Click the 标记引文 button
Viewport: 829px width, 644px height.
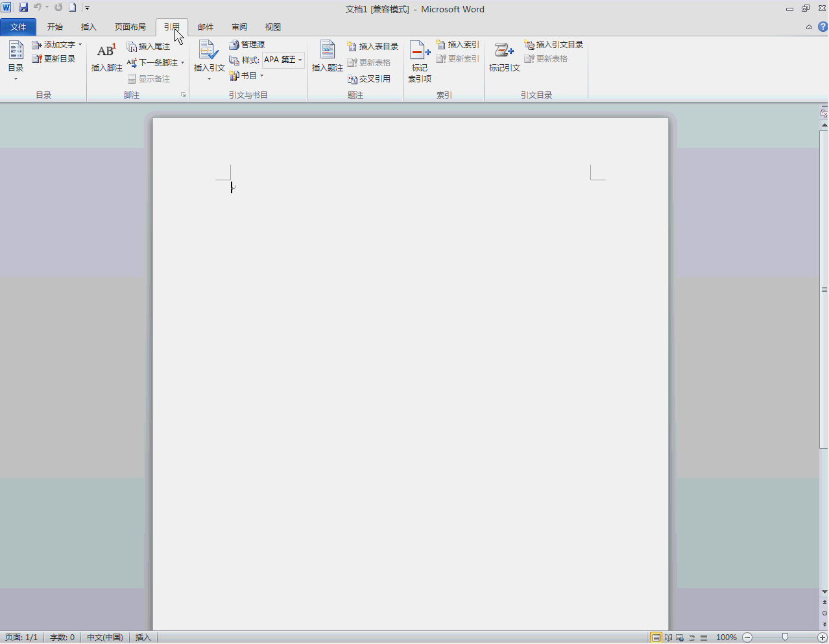pyautogui.click(x=505, y=57)
